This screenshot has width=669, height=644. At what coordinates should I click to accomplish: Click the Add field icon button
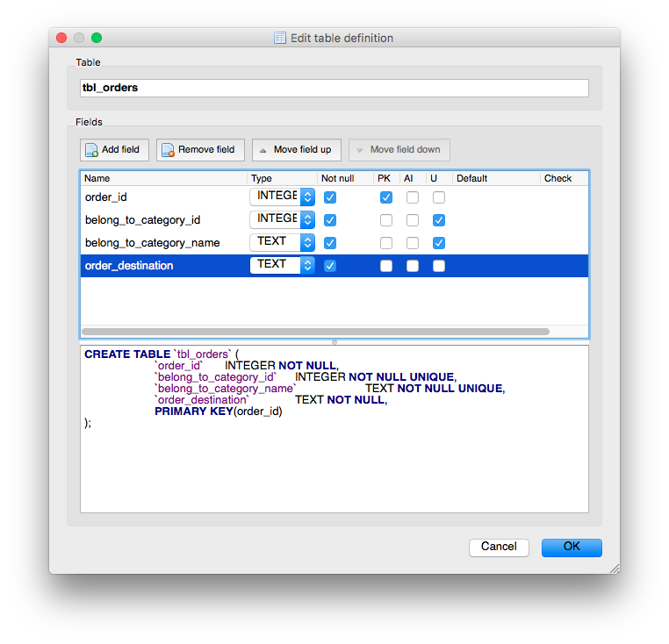tap(115, 150)
